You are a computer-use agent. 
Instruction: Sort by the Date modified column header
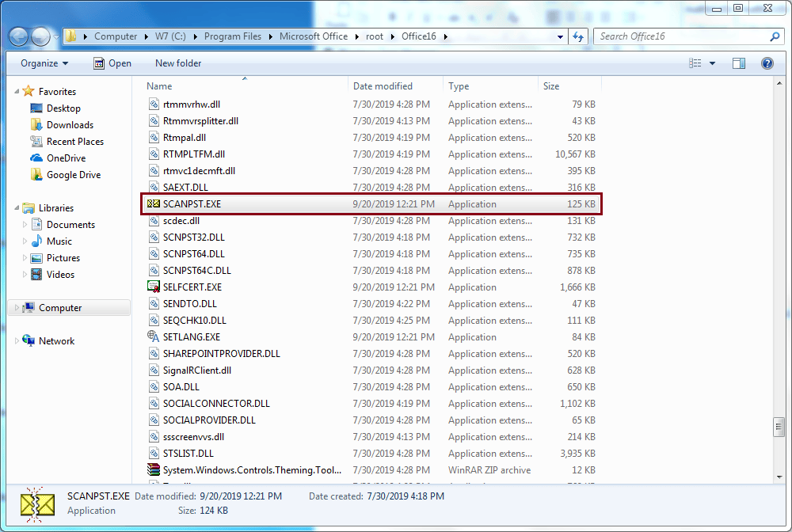click(x=395, y=86)
